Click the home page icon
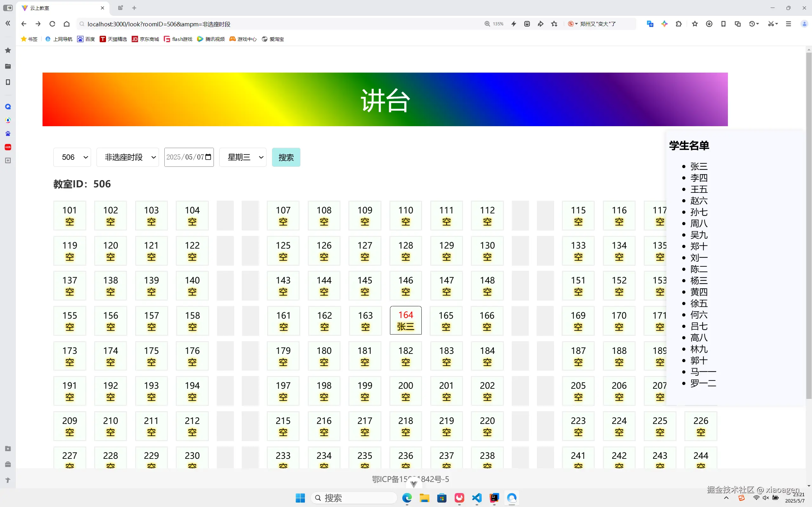This screenshot has height=507, width=812. coord(66,24)
